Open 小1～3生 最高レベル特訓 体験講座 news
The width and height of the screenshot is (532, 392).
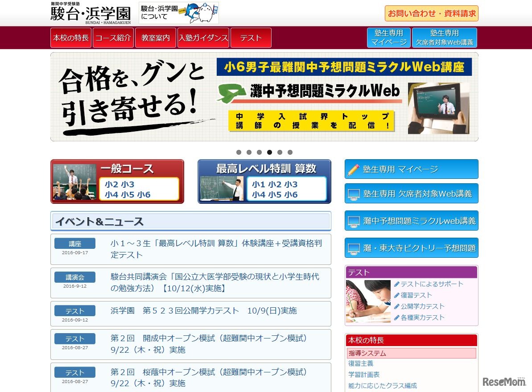216,249
